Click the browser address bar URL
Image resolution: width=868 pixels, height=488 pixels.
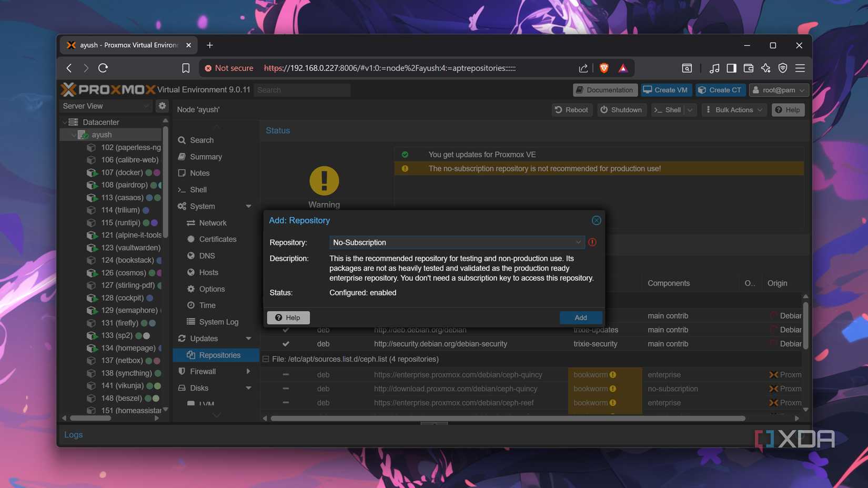point(389,68)
